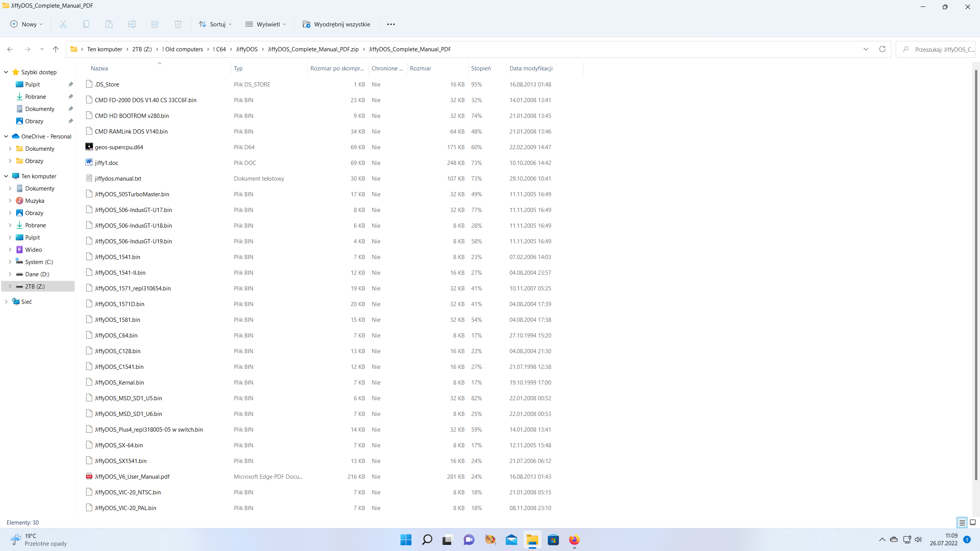Screen dimensions: 980x551
Task: Click the Share icon in toolbar
Action: (155, 24)
